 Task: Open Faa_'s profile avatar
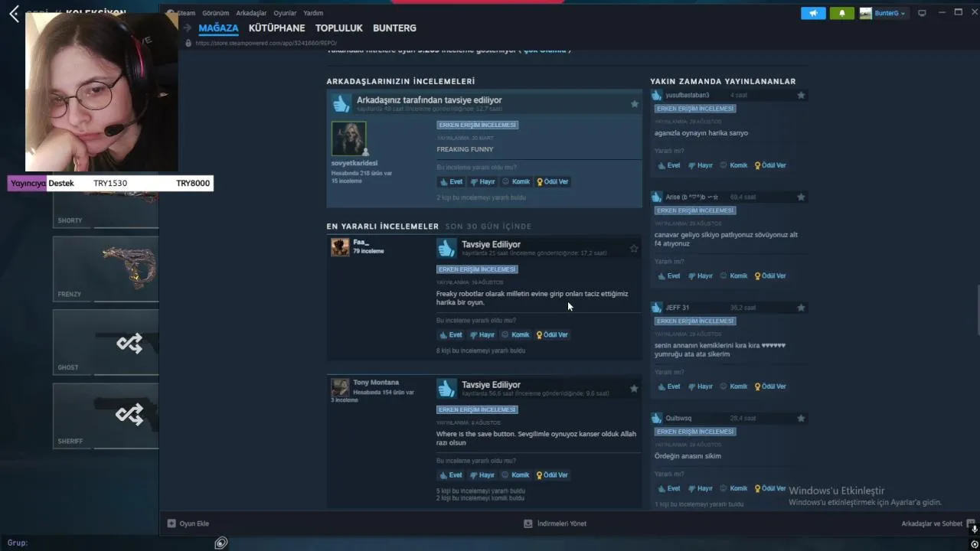[x=340, y=246]
